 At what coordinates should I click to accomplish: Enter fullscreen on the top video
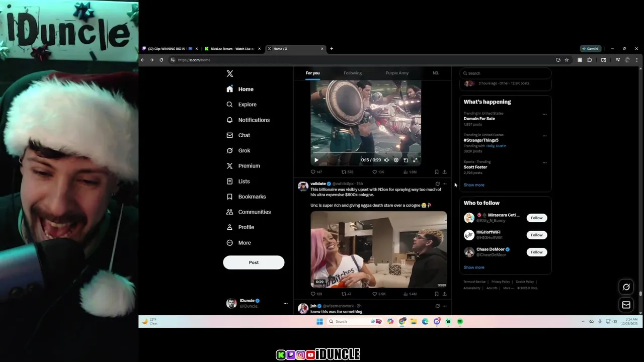(x=415, y=160)
